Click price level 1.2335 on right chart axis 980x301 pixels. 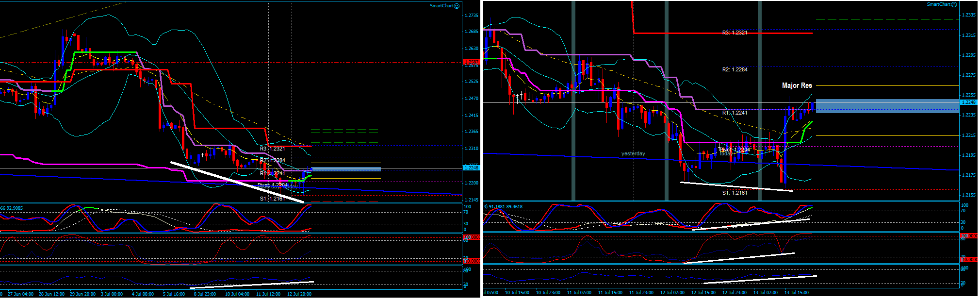969,15
